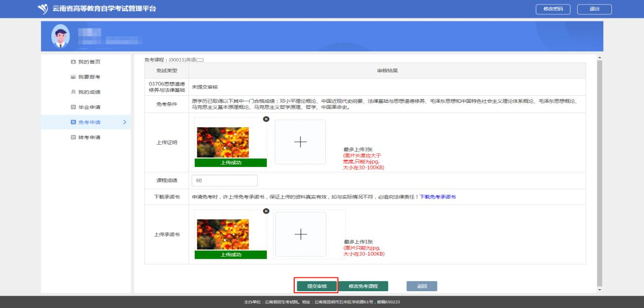Click plus box to add commitment letter
The image size is (644, 308).
pos(300,234)
